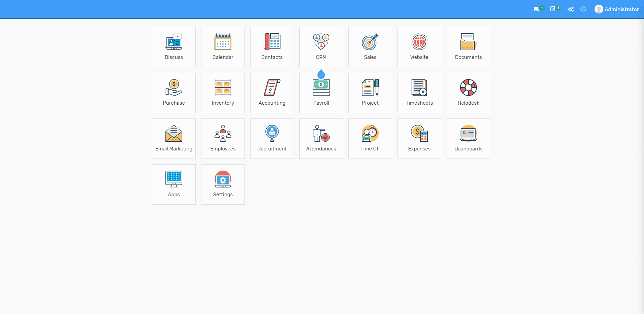Launch the Calendar app

223,47
